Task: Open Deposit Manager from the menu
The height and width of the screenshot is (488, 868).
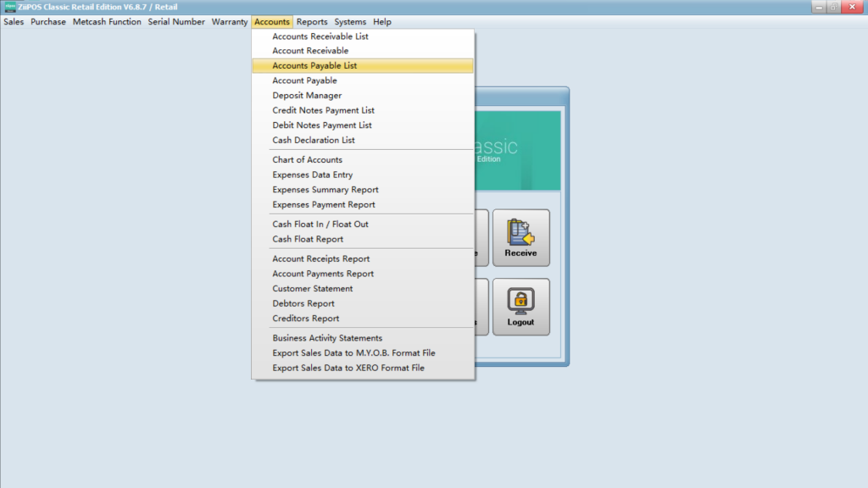Action: click(x=307, y=96)
